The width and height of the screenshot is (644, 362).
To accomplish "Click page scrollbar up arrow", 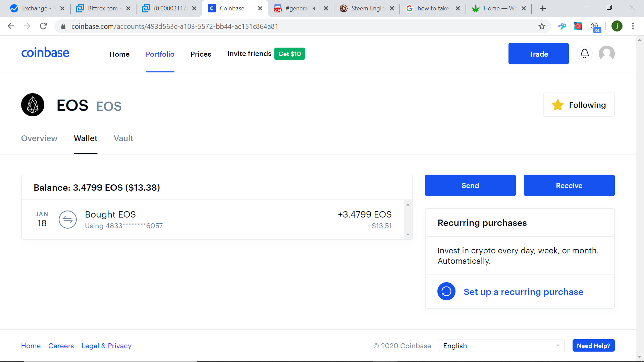I will point(640,40).
